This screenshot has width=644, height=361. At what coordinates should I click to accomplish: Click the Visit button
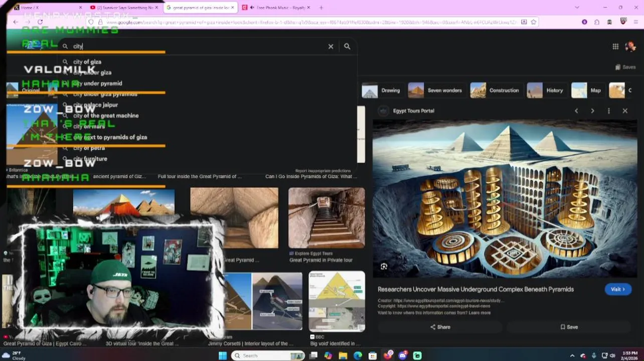(x=617, y=289)
